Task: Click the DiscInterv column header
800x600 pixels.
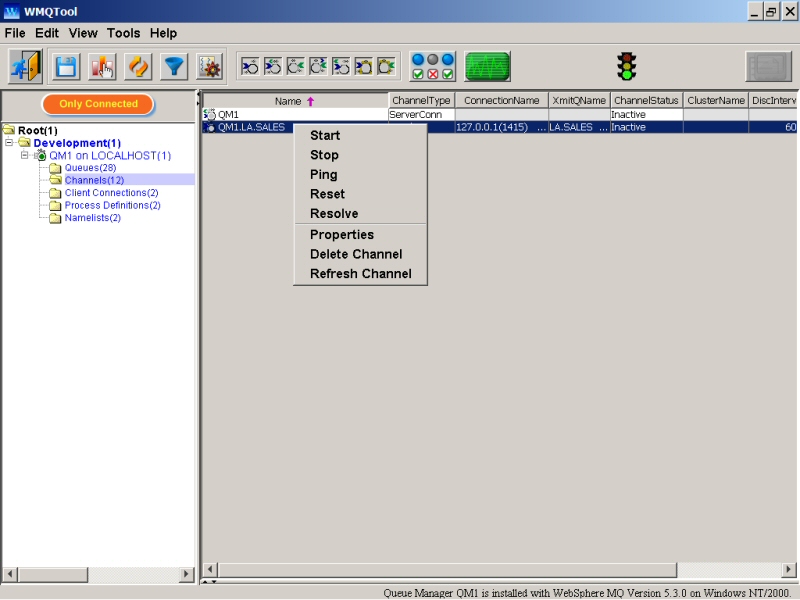Action: (773, 101)
